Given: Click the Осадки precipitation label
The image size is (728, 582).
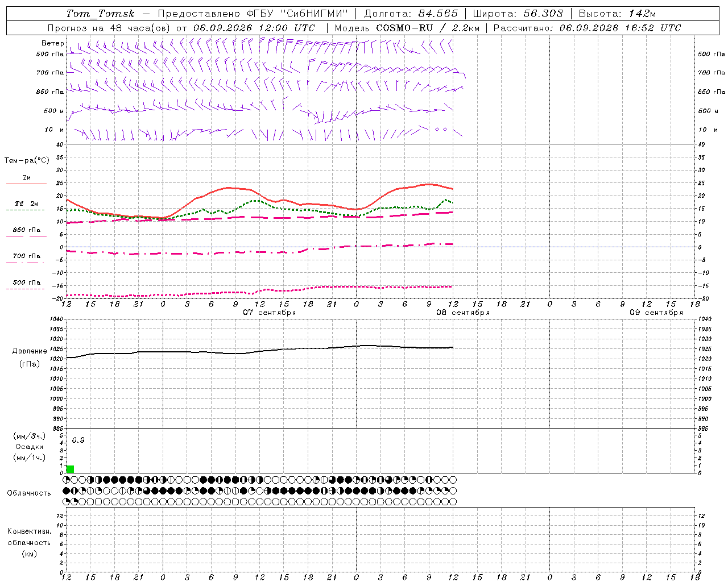Looking at the screenshot, I should click(30, 447).
